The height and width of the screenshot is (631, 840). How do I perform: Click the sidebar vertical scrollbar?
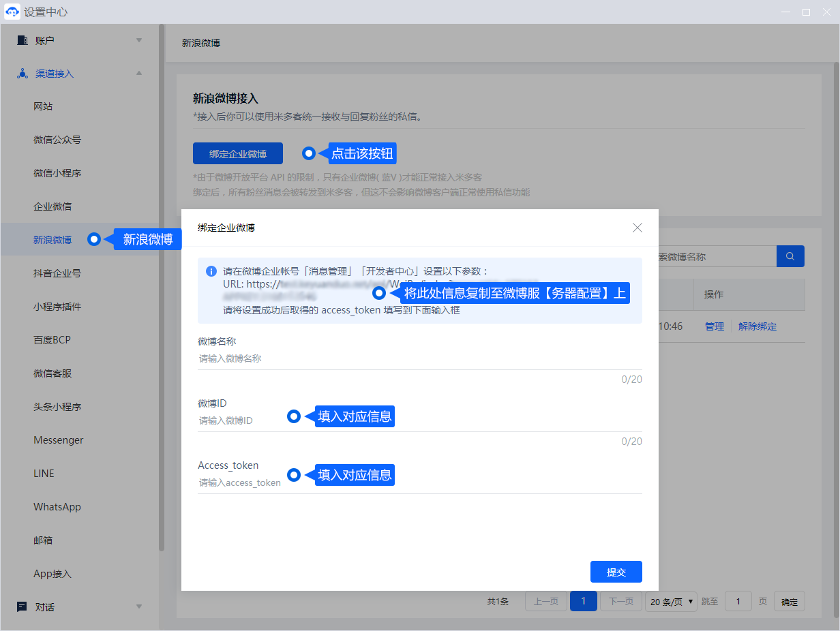tap(162, 286)
